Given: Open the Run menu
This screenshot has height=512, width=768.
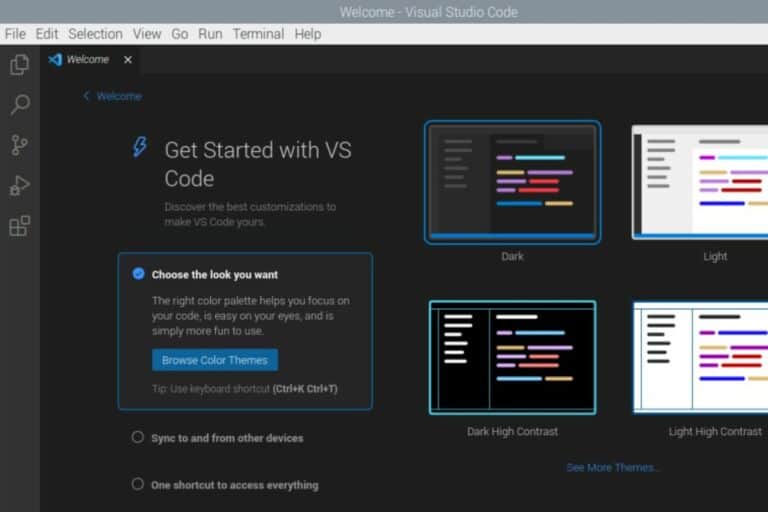Looking at the screenshot, I should [x=210, y=34].
